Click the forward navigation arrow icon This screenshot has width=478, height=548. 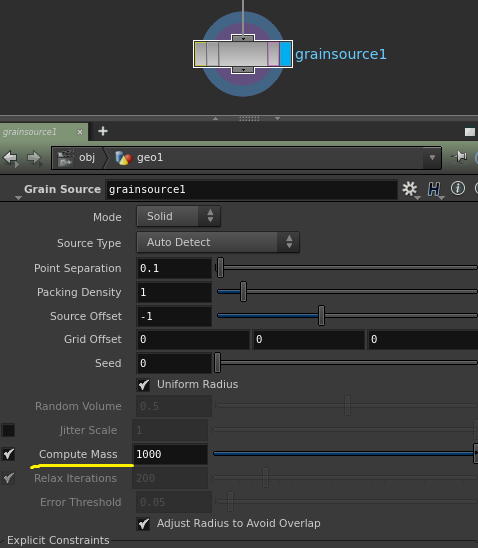click(34, 158)
